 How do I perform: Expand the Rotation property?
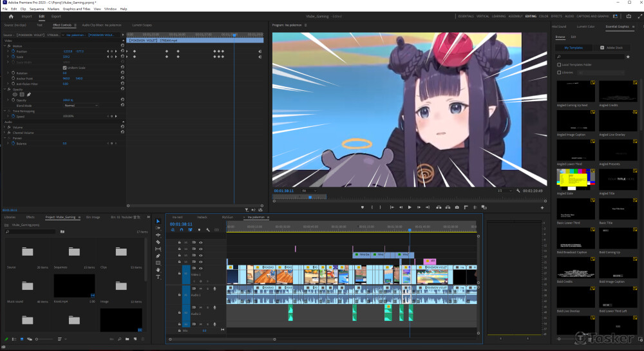pos(8,73)
